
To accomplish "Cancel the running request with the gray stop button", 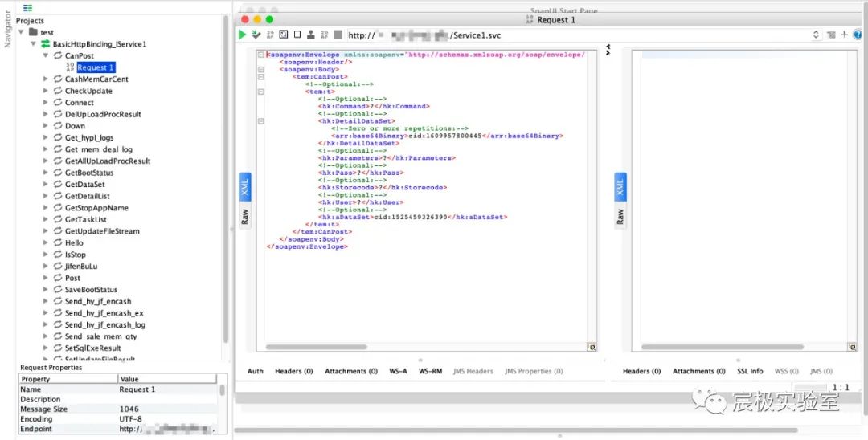I will pyautogui.click(x=338, y=35).
